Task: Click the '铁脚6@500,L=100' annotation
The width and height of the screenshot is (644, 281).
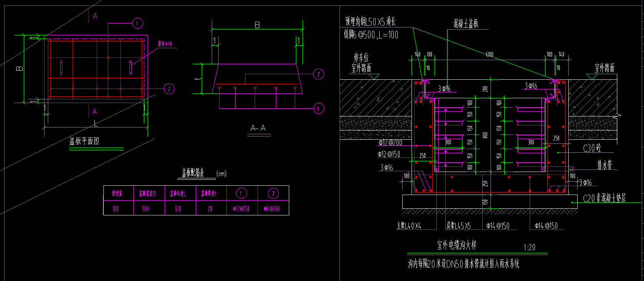Action: [371, 35]
